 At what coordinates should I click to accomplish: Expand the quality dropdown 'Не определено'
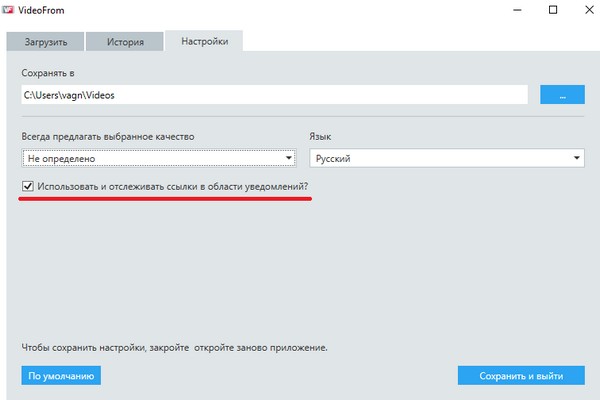coord(159,158)
